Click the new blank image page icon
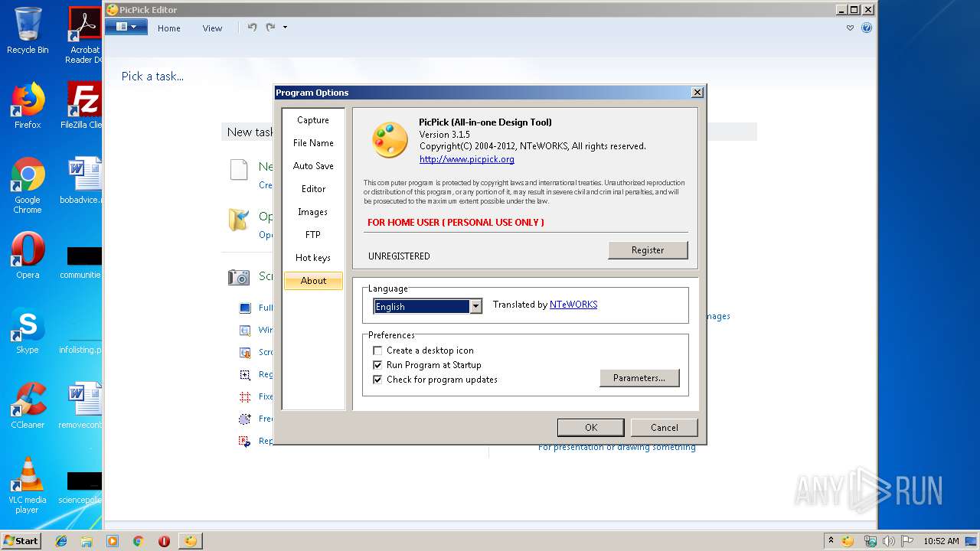 pyautogui.click(x=239, y=170)
